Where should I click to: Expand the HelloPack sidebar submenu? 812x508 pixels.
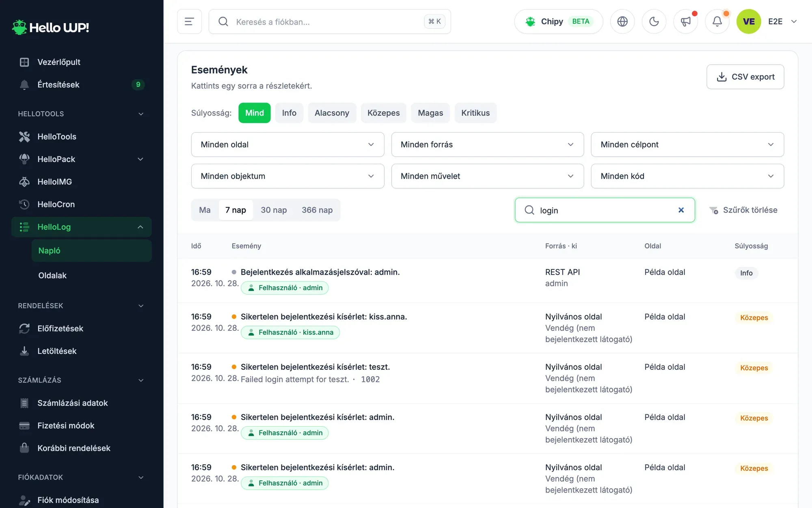140,159
